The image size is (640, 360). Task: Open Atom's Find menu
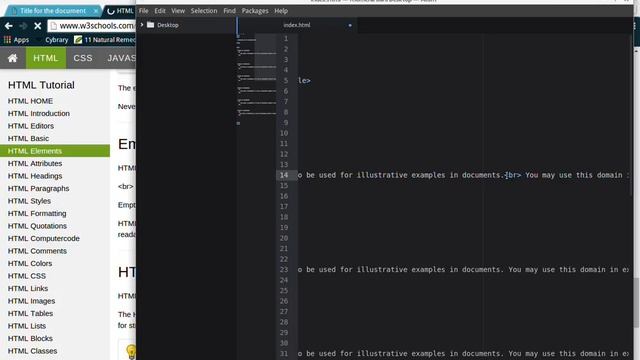pos(229,11)
